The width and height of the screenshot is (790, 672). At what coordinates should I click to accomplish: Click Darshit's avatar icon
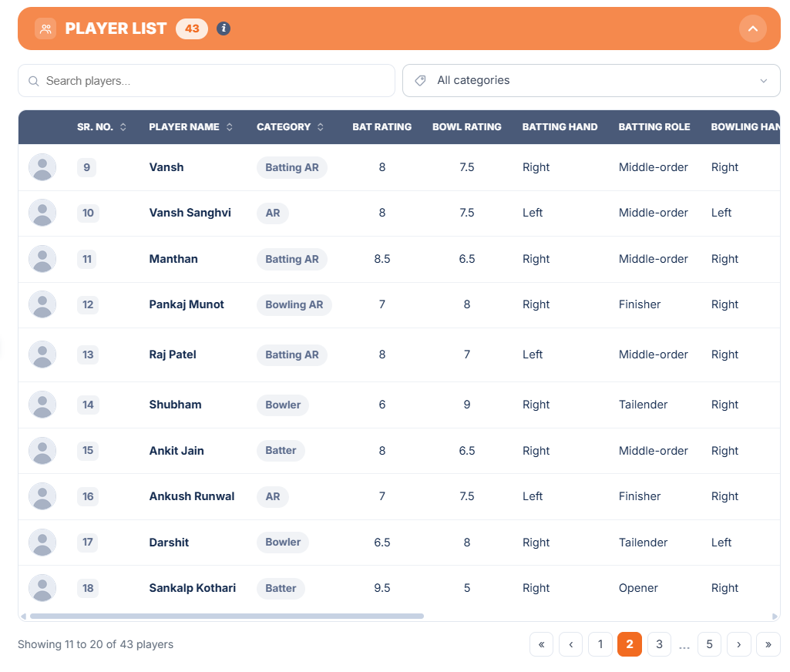tap(42, 543)
